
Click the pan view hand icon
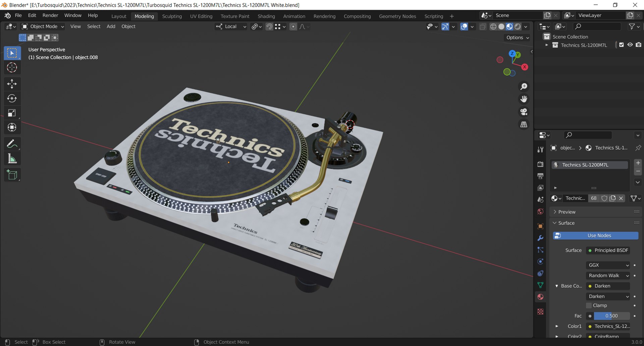point(524,99)
